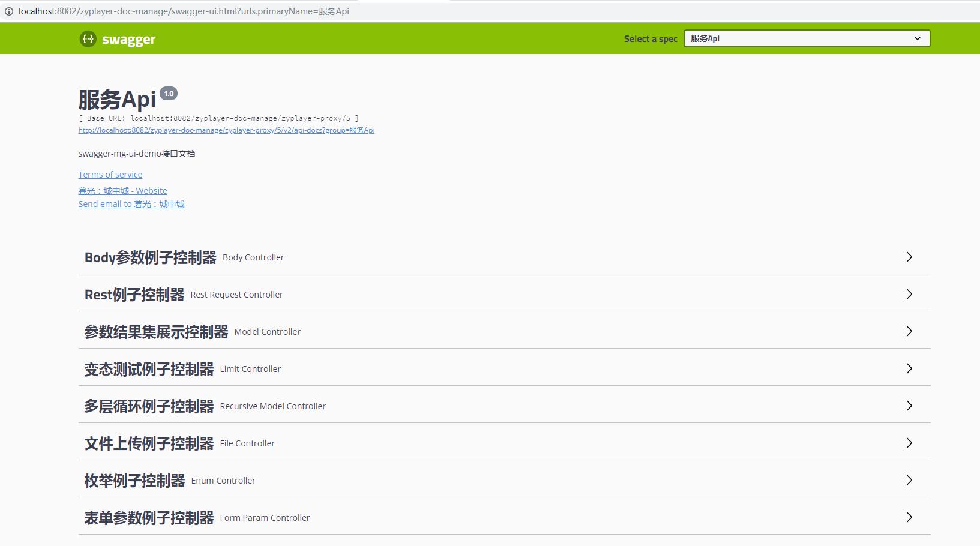Click the File Controller description text
The image size is (980, 546).
(x=247, y=443)
